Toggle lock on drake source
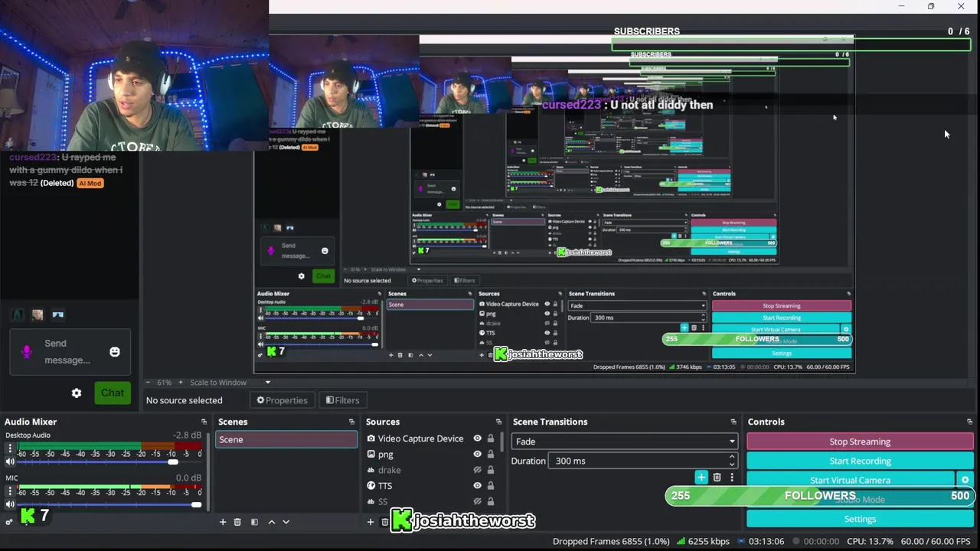Viewport: 980px width, 551px height. (x=491, y=470)
